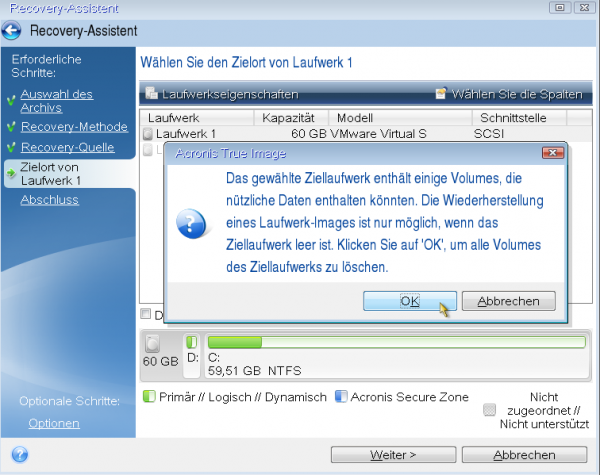Click the help icon at bottom left
Screen dimensions: 600x475
(20, 454)
